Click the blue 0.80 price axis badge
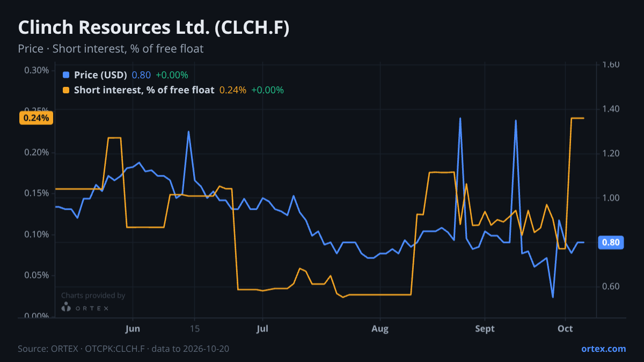 click(x=611, y=243)
